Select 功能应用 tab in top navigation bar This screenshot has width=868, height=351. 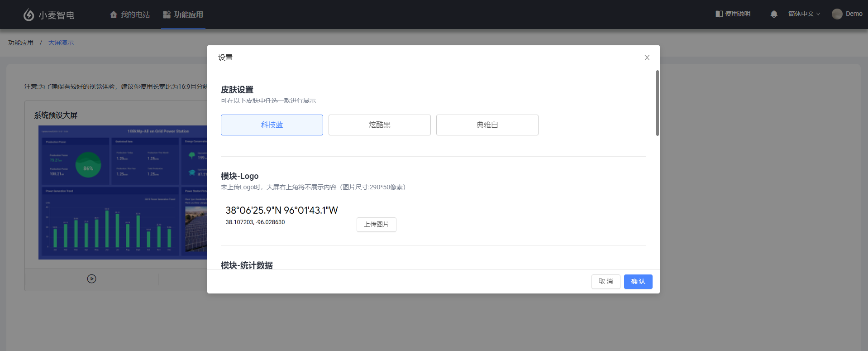tap(183, 14)
